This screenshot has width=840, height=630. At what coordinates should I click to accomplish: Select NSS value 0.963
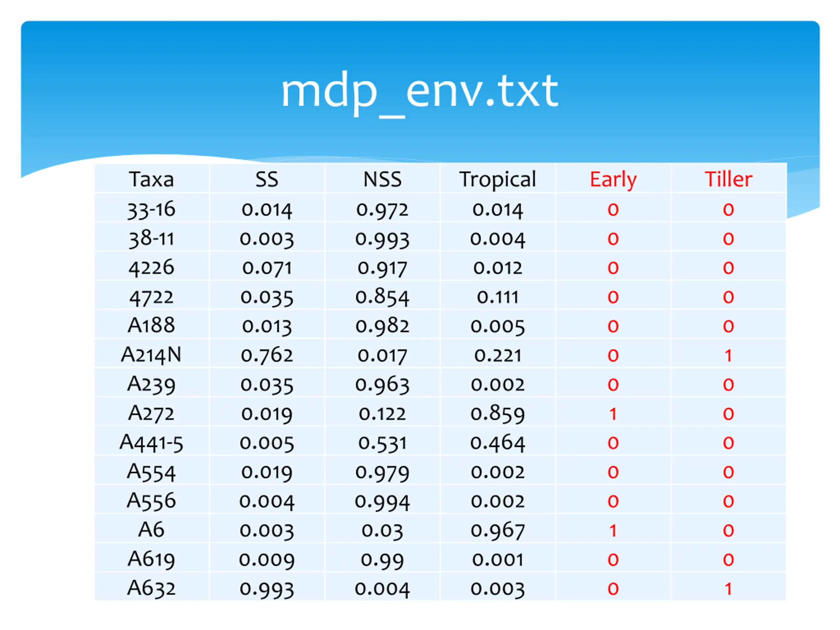click(382, 386)
